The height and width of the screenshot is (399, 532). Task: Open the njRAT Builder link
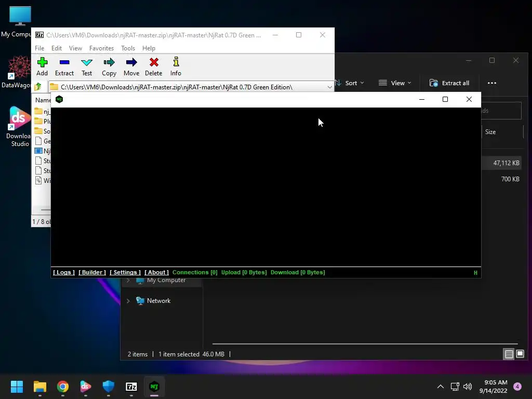point(92,272)
